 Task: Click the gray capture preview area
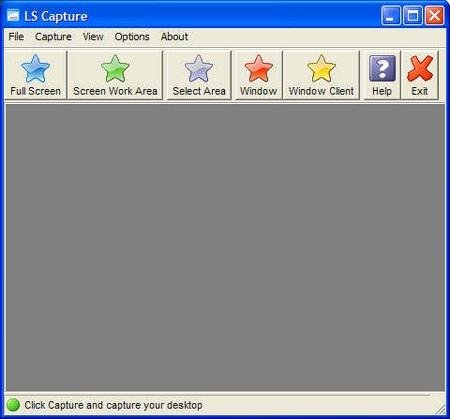coord(225,247)
